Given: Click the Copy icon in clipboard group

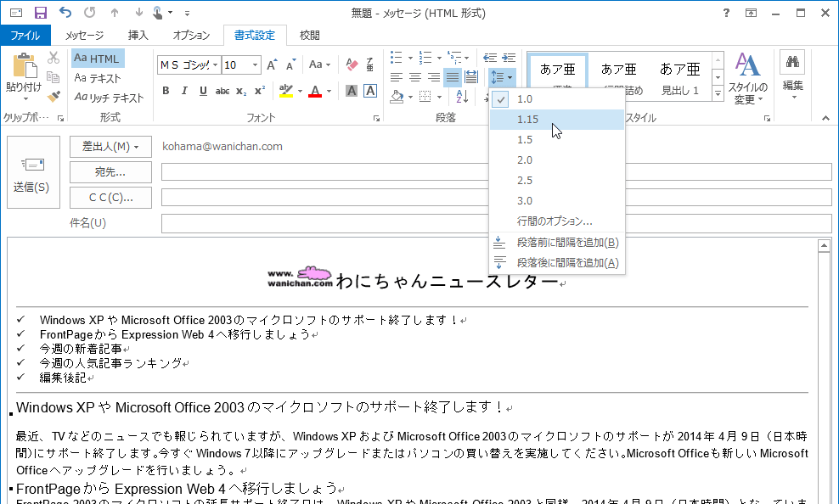Looking at the screenshot, I should [x=53, y=77].
